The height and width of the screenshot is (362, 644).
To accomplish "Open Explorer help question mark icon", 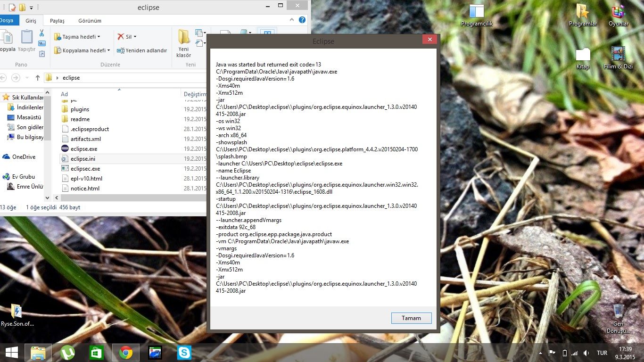I will pos(302,20).
